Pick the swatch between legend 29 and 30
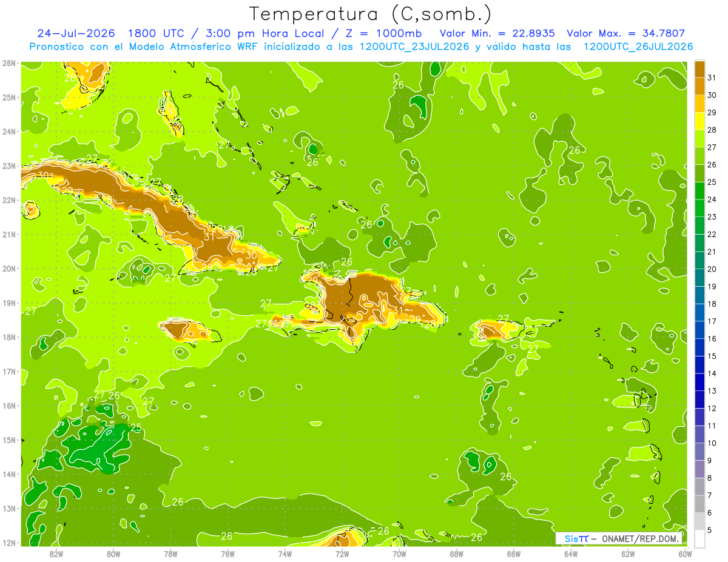 tap(699, 104)
